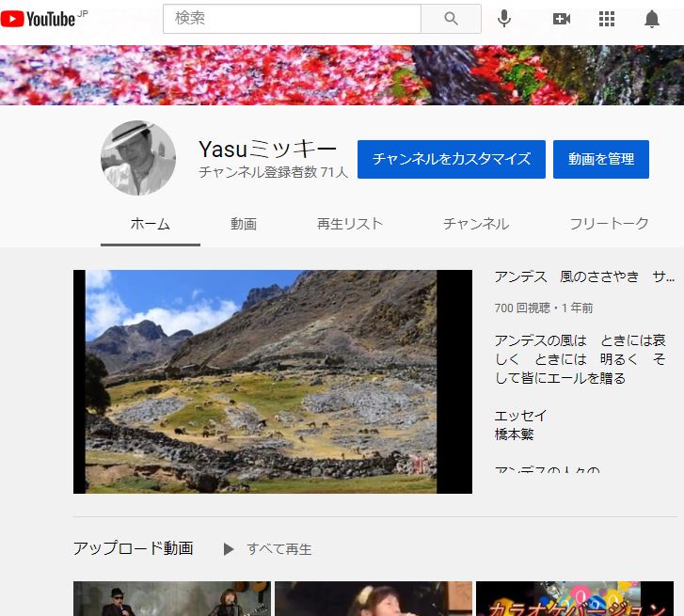Type in the 検索 search field
Screen dimensions: 684x616
point(292,19)
